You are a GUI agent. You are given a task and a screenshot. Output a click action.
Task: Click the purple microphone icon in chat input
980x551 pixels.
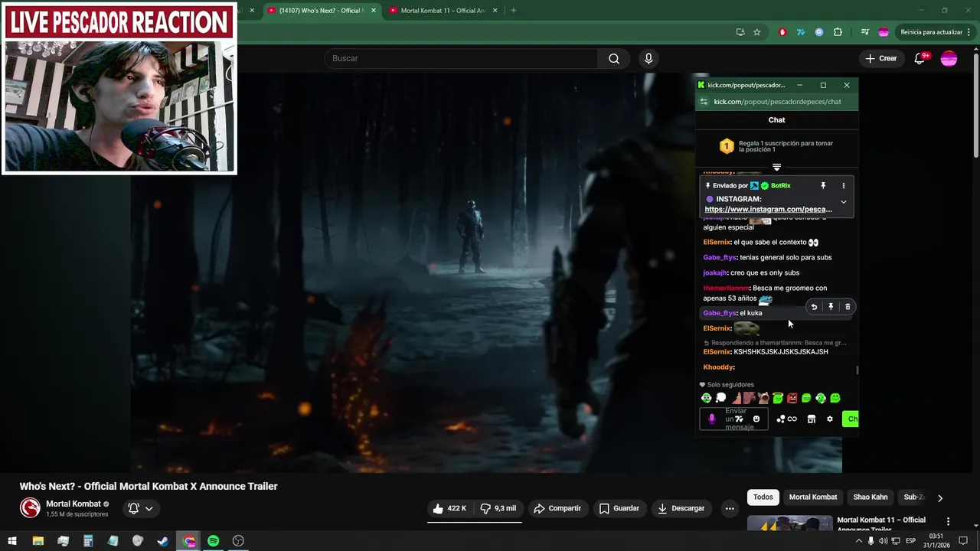tap(712, 419)
